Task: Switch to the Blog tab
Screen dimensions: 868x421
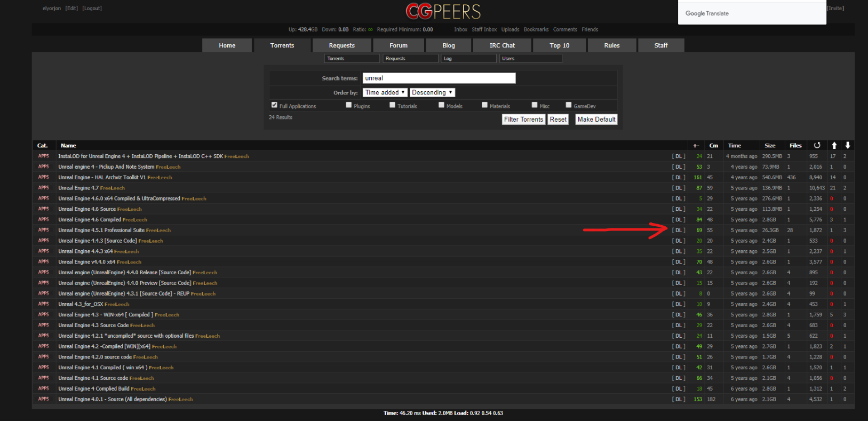Action: pyautogui.click(x=449, y=45)
